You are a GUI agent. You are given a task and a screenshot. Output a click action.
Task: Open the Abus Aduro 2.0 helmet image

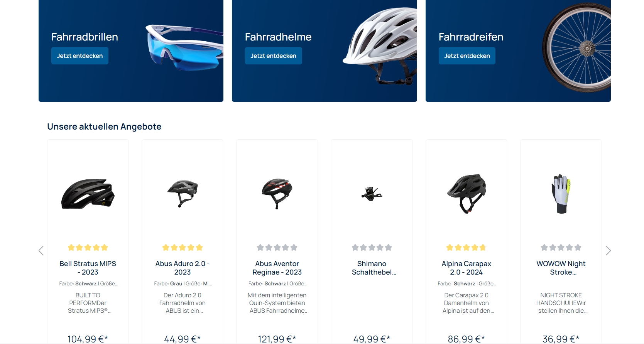coord(183,194)
